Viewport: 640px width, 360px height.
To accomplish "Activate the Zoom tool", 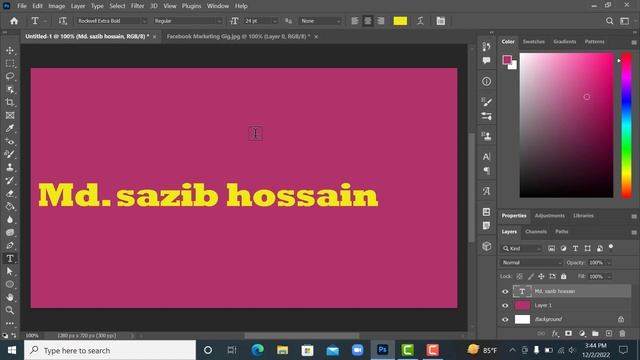I will click(x=10, y=310).
